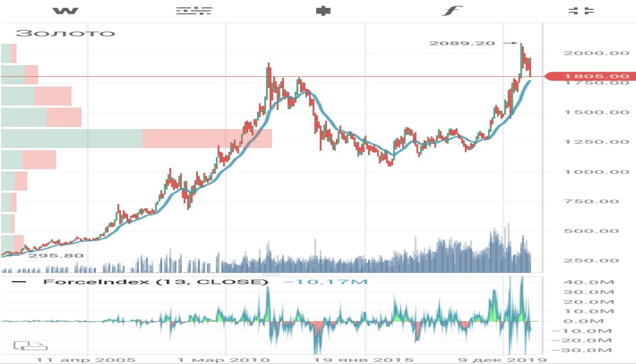Click the -10.17M ForceIndex value
Screen dimensions: 636x364
[325, 281]
